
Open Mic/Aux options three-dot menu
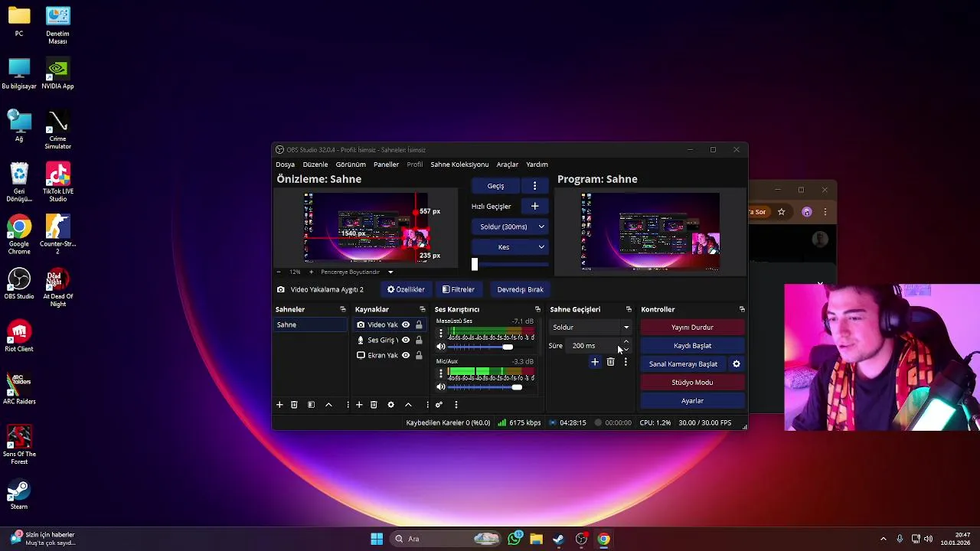(440, 373)
